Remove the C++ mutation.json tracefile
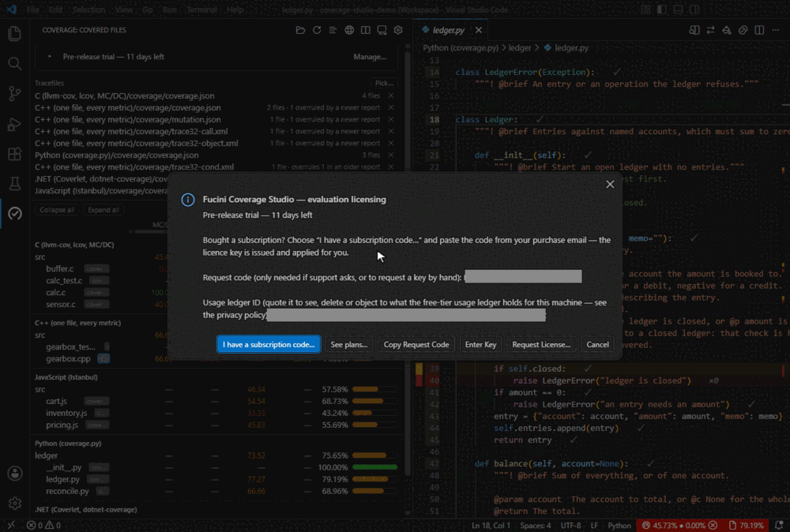790x532 pixels. pyautogui.click(x=391, y=119)
